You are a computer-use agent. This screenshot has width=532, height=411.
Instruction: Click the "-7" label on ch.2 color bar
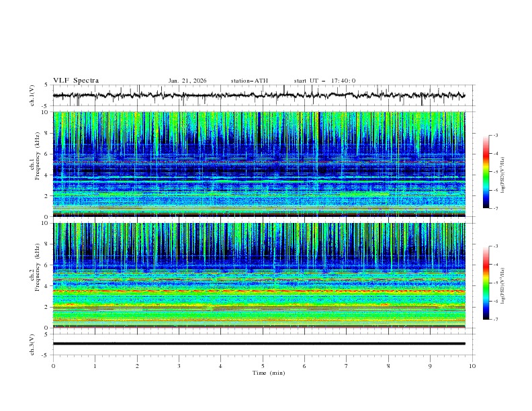(x=496, y=320)
